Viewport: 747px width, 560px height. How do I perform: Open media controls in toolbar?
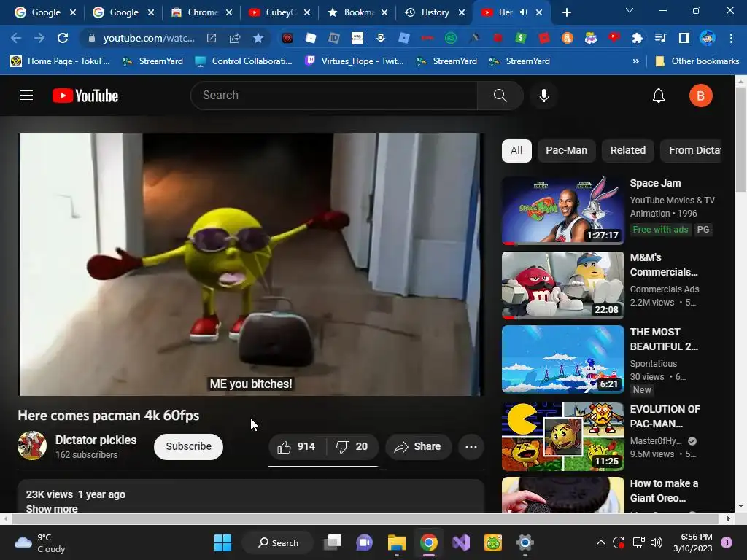(x=660, y=38)
